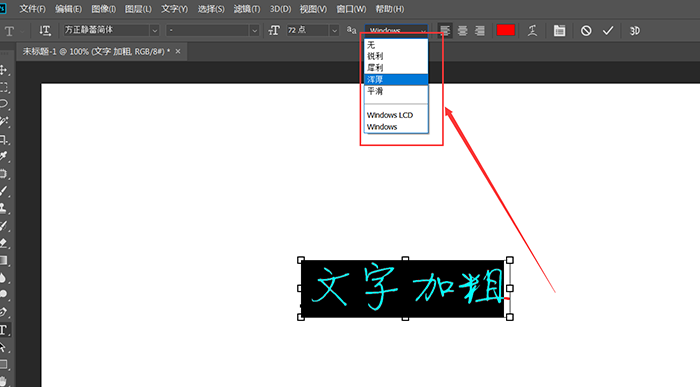
Task: Open the create warped text dialog
Action: coord(532,30)
